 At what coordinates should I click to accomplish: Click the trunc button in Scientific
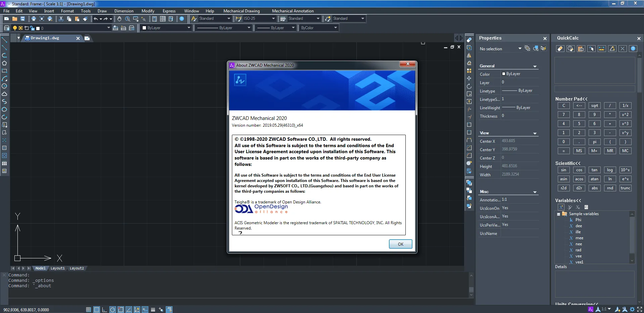625,188
